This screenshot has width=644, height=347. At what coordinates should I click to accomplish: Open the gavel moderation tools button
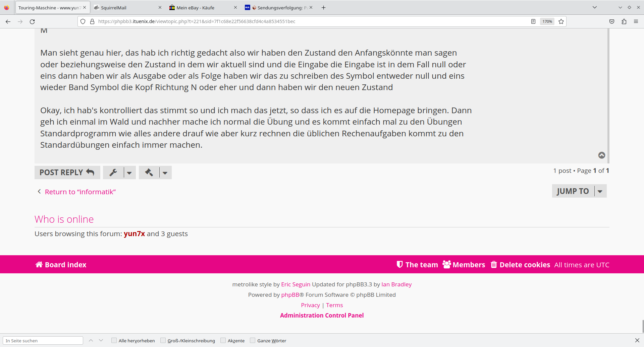[149, 172]
